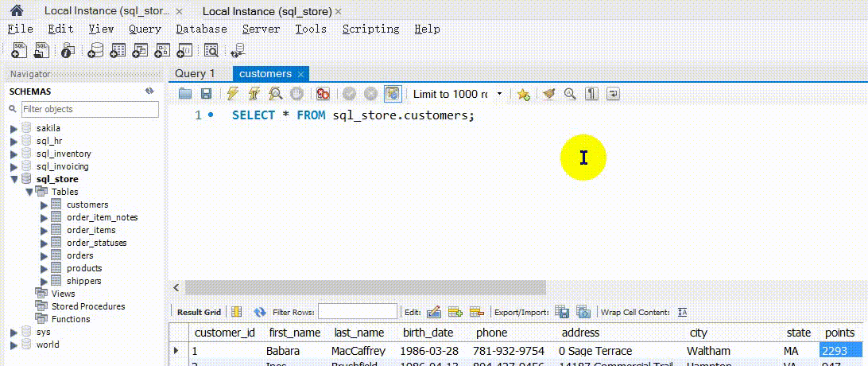The width and height of the screenshot is (868, 366).
Task: Reconnect to DBMS icon
Action: pos(238,50)
